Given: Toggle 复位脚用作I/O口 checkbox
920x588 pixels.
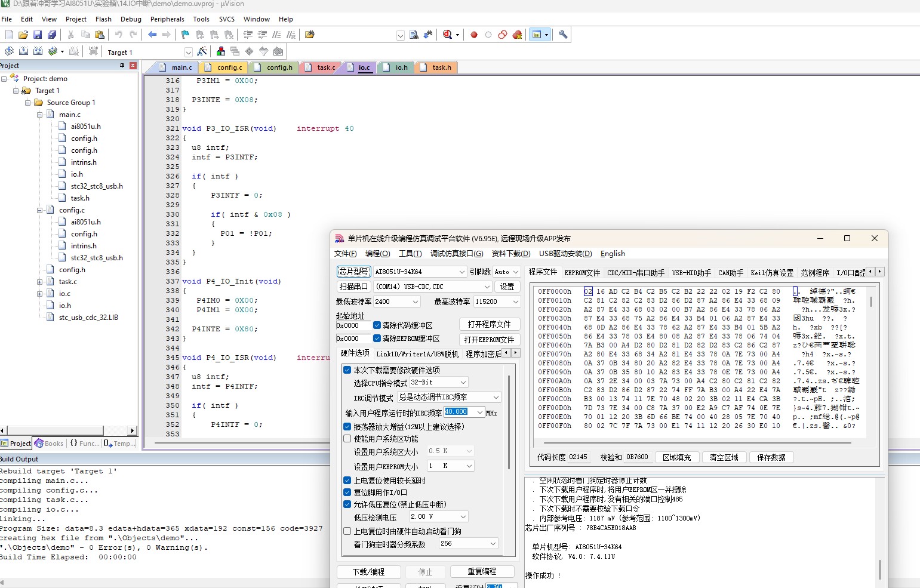Looking at the screenshot, I should tap(347, 492).
